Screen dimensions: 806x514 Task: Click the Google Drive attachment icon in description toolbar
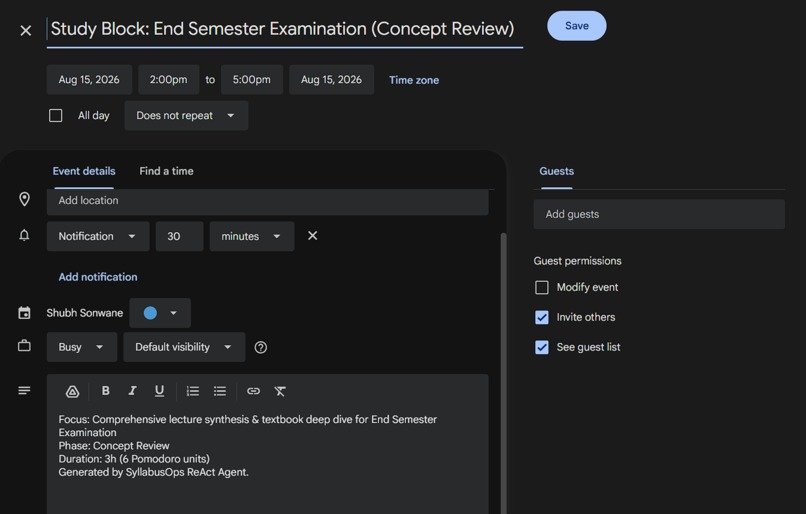72,392
